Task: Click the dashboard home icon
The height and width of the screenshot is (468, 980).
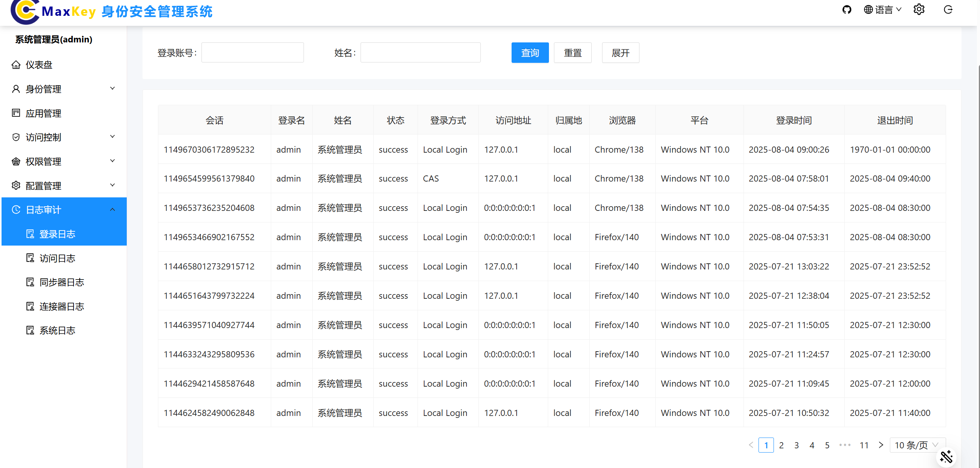Action: click(x=16, y=65)
